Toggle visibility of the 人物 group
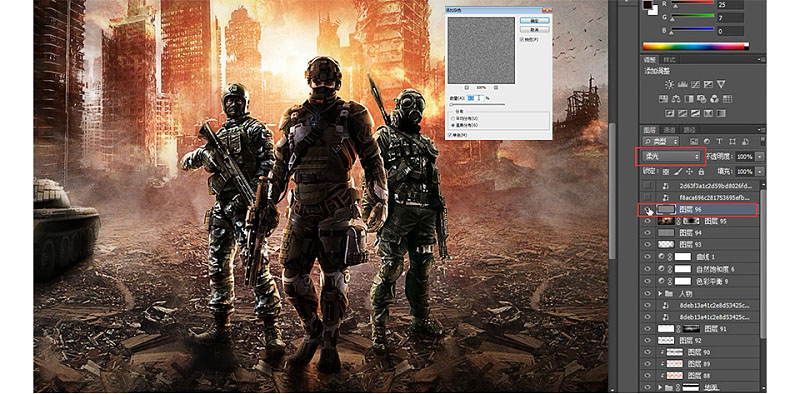This screenshot has height=394, width=800. click(647, 294)
